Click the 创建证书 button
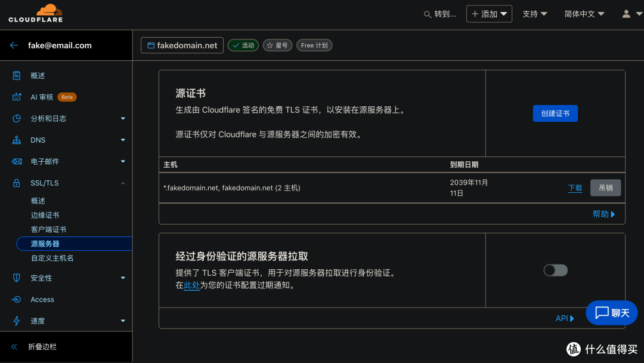This screenshot has height=363, width=644. (555, 113)
